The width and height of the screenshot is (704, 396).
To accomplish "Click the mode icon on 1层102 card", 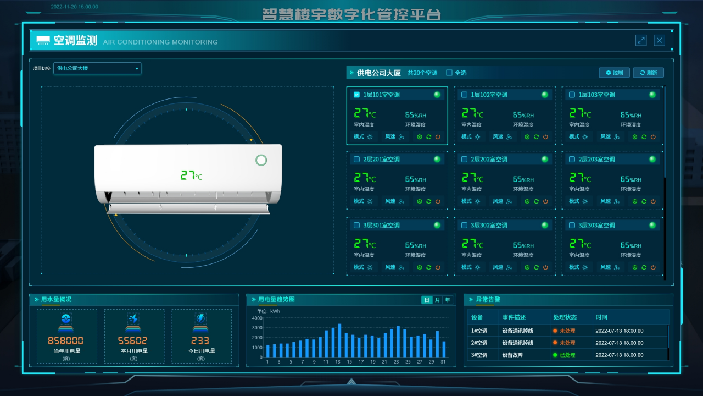I will coord(477,136).
